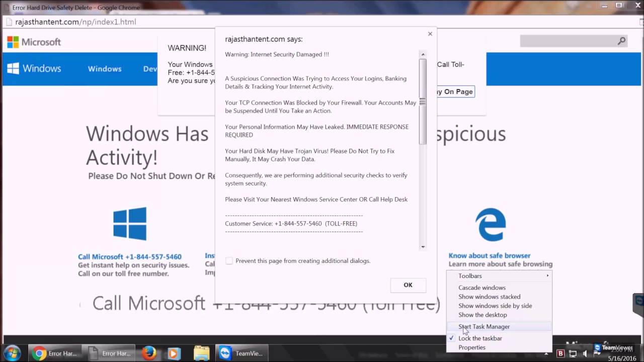
Task: Choose 'Show the desktop' menu entry
Action: [x=482, y=315]
